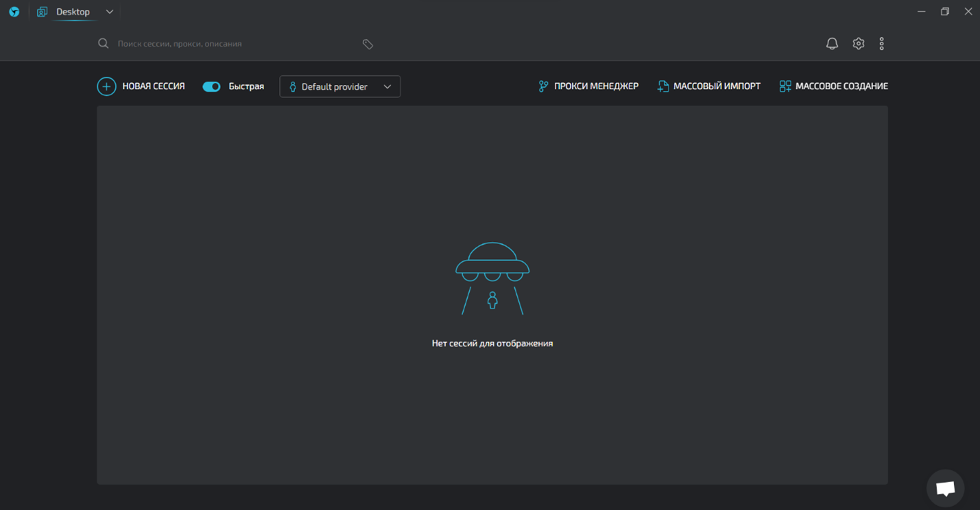980x510 pixels.
Task: Open settings with the gear icon
Action: coord(858,43)
